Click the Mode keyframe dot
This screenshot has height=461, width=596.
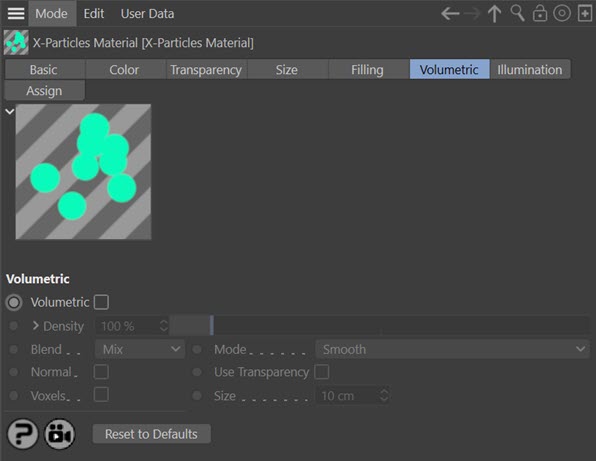[x=197, y=349]
